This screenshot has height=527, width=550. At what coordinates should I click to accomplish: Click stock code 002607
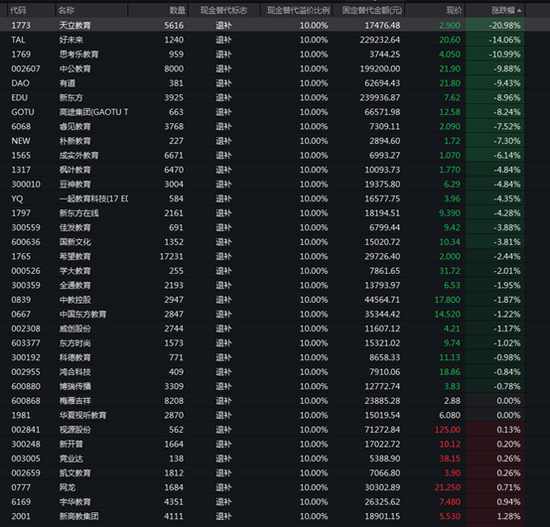click(x=26, y=68)
